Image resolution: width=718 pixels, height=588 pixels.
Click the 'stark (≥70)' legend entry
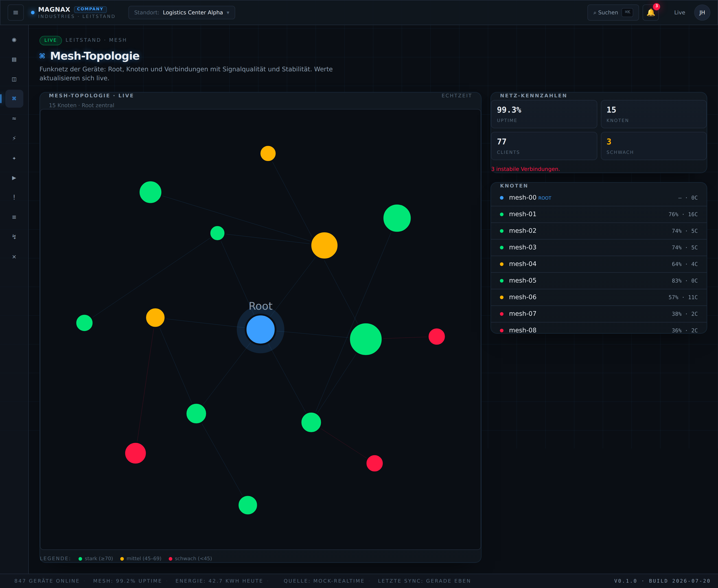pos(96,559)
